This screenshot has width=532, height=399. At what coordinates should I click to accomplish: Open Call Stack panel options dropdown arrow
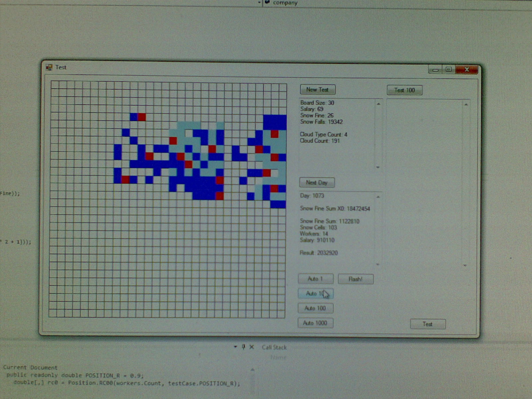(235, 347)
